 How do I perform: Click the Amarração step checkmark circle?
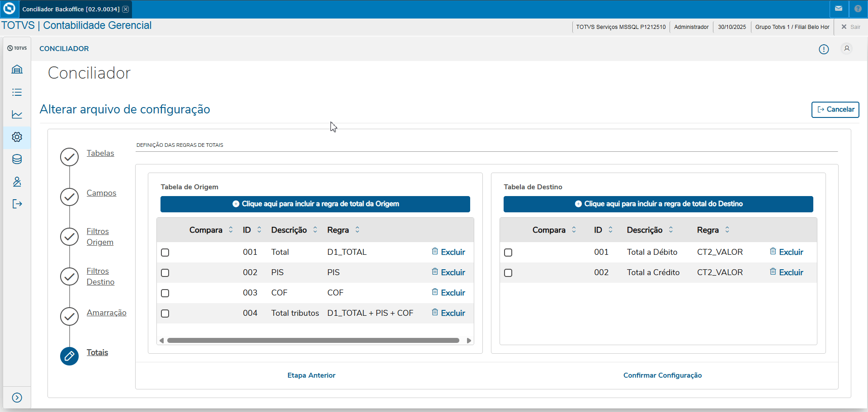click(69, 316)
